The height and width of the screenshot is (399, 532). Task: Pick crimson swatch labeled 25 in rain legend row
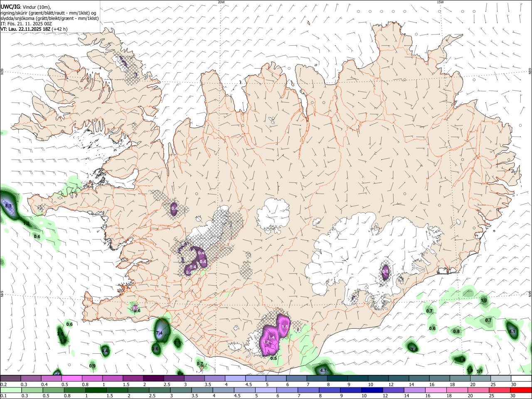[x=499, y=390]
